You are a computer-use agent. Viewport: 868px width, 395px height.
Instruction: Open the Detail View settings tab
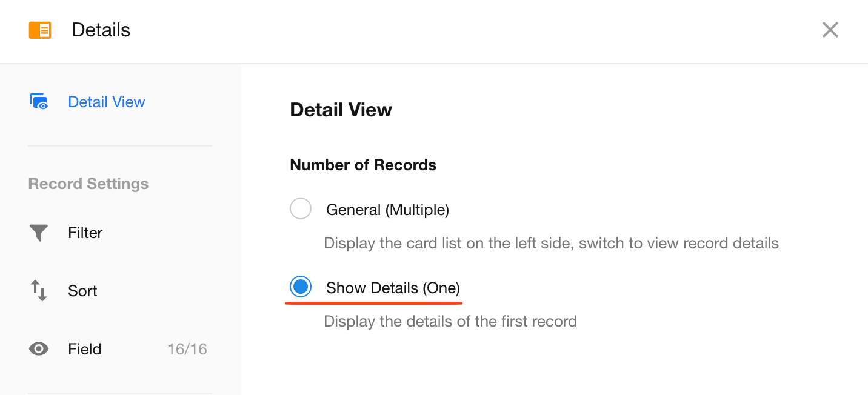106,102
